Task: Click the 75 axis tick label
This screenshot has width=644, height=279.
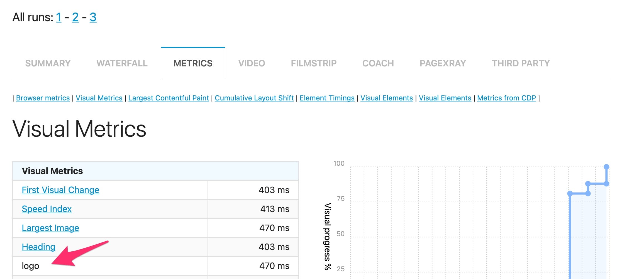Action: coord(341,199)
